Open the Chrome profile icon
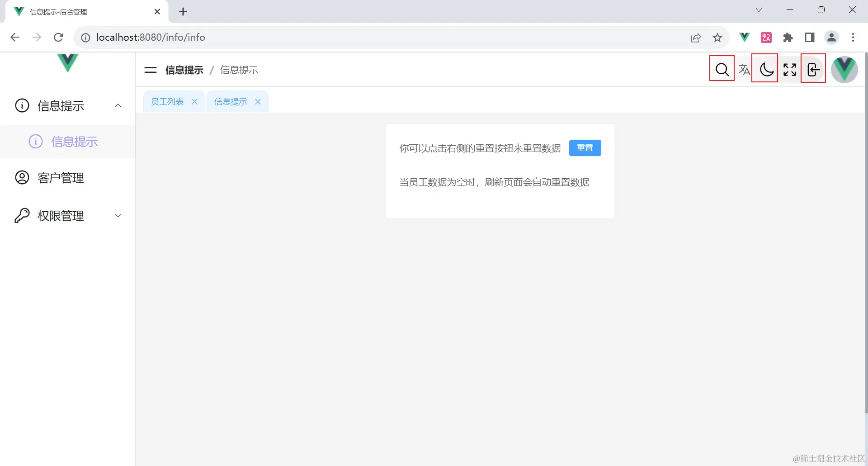 point(831,38)
